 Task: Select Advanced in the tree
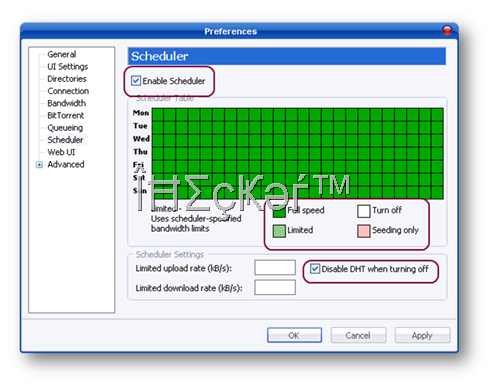[66, 164]
